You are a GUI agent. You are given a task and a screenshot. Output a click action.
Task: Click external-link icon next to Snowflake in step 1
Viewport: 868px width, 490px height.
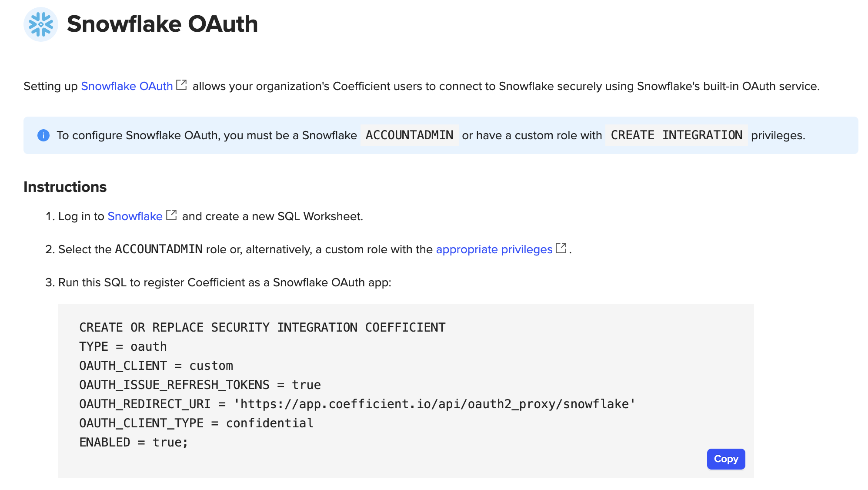click(172, 215)
